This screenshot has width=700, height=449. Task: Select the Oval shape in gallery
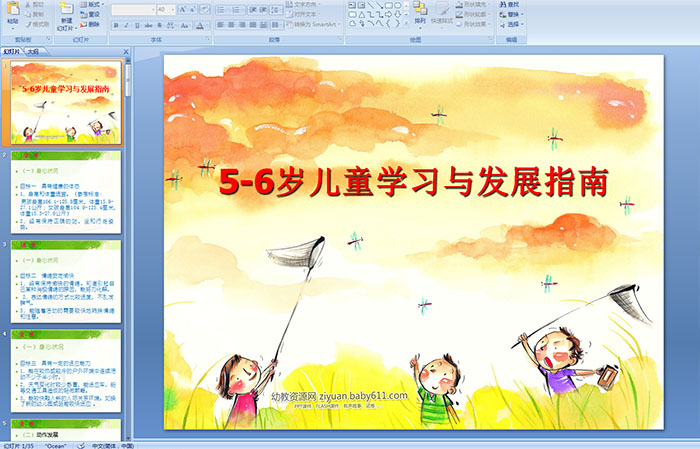pos(397,5)
